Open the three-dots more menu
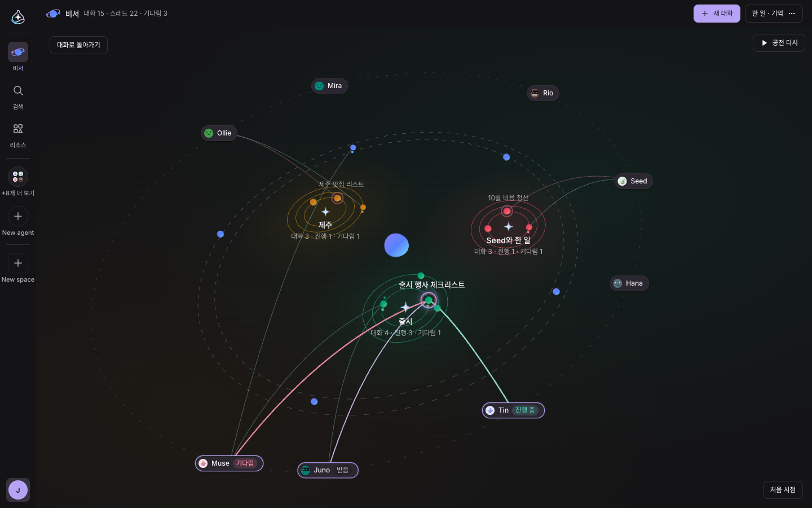812x508 pixels. point(792,14)
